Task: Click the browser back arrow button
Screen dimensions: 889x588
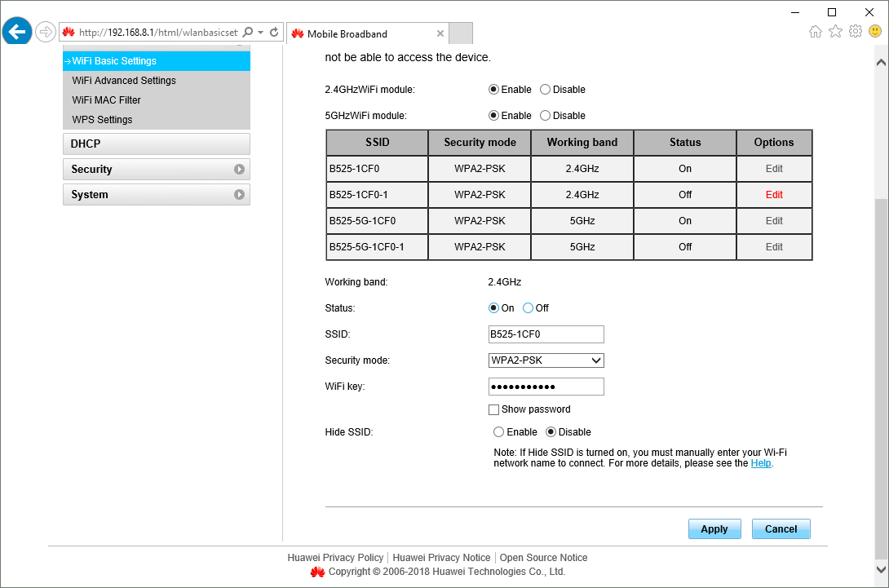Action: coord(17,32)
